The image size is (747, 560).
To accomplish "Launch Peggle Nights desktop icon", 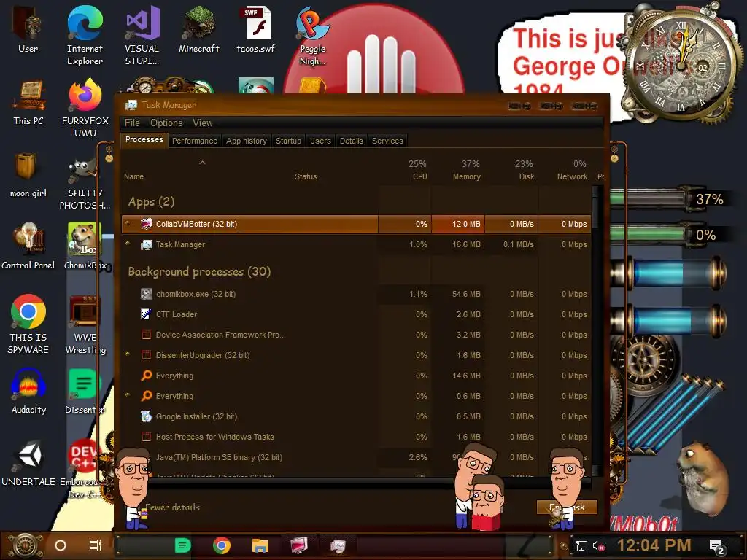I will 312,35.
